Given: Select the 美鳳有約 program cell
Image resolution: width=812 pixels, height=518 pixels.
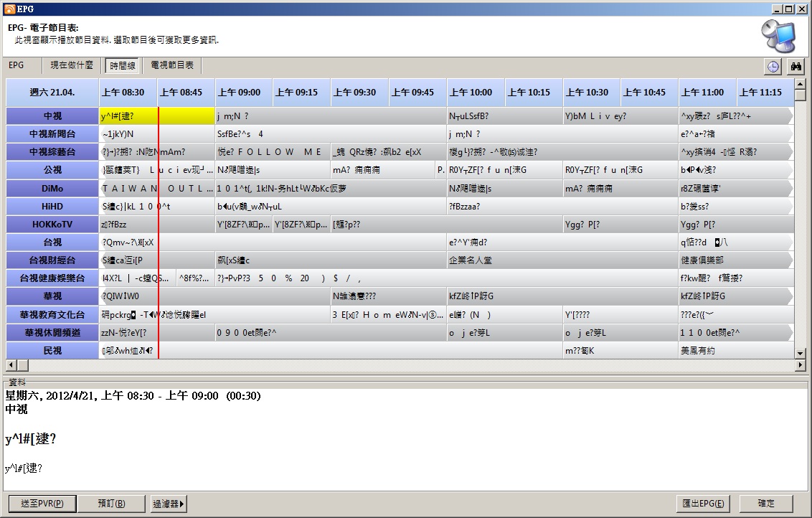Looking at the screenshot, I should click(x=735, y=351).
